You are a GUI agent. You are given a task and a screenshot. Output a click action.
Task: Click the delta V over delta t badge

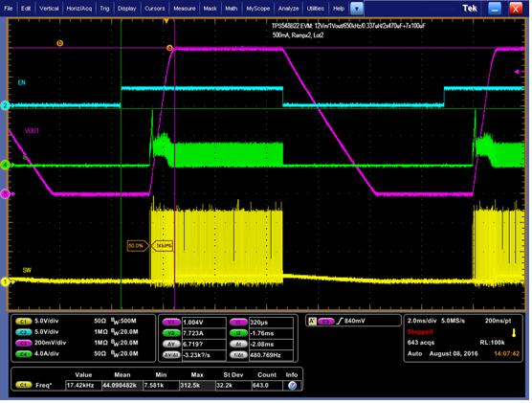point(171,355)
